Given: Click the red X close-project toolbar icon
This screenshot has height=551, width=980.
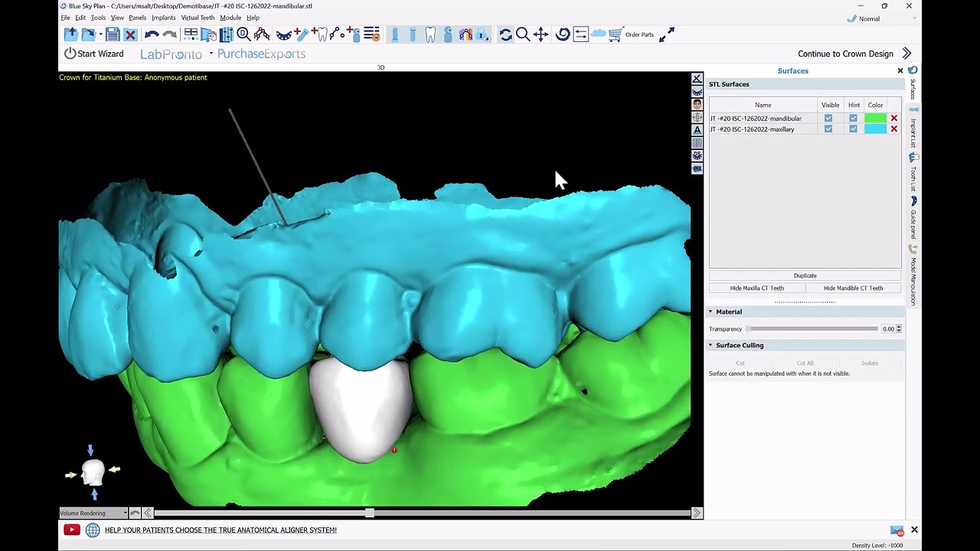Looking at the screenshot, I should 130,34.
